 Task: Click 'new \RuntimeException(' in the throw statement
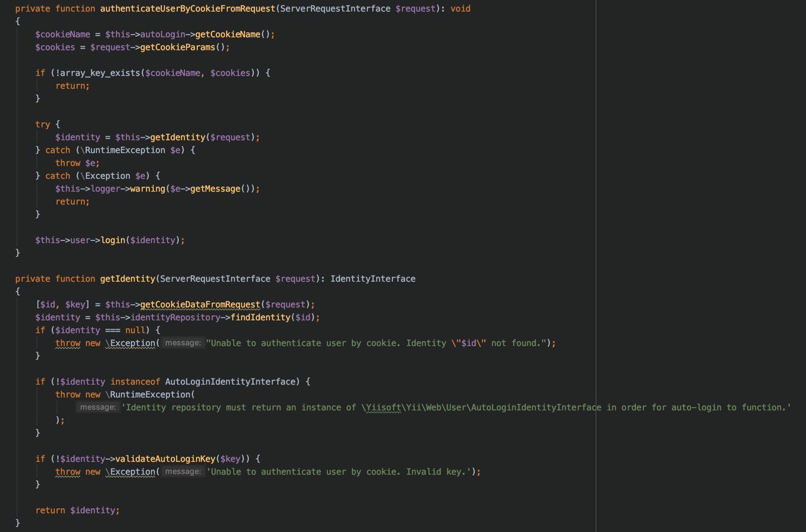tap(140, 395)
